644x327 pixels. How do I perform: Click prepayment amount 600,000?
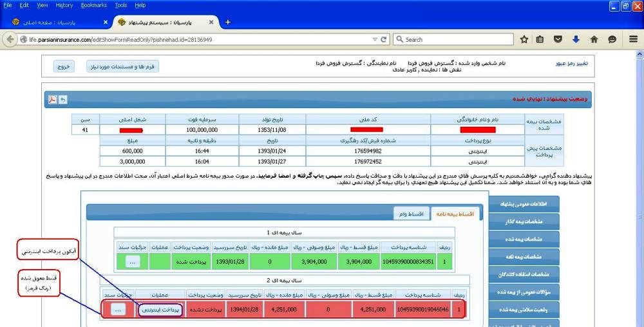tap(133, 151)
